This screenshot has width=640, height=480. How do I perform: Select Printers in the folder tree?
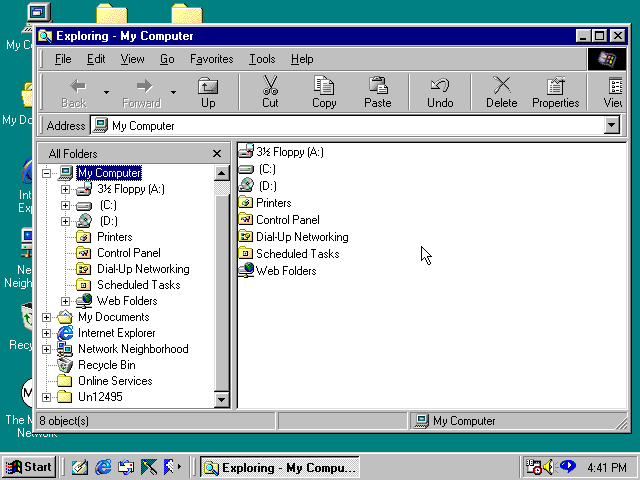[115, 237]
